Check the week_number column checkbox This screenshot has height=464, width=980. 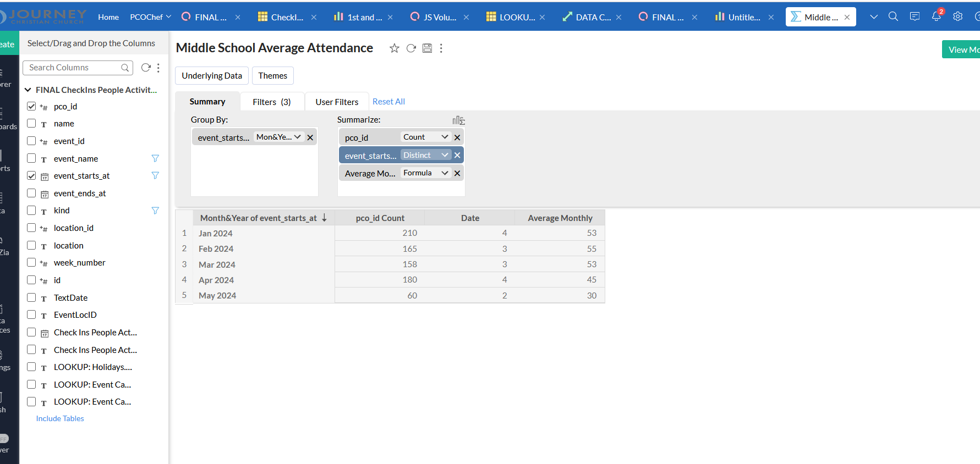[x=31, y=262]
